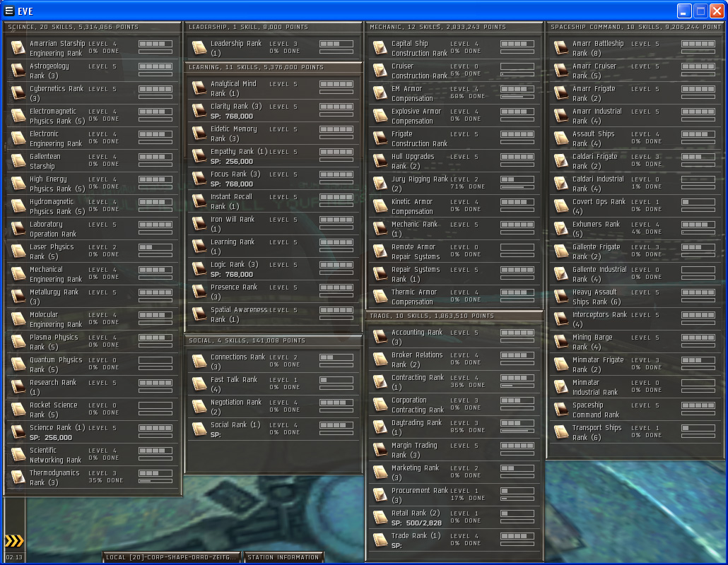This screenshot has width=728, height=565.
Task: Click the Spatial Awareness skill book icon
Action: click(x=199, y=314)
